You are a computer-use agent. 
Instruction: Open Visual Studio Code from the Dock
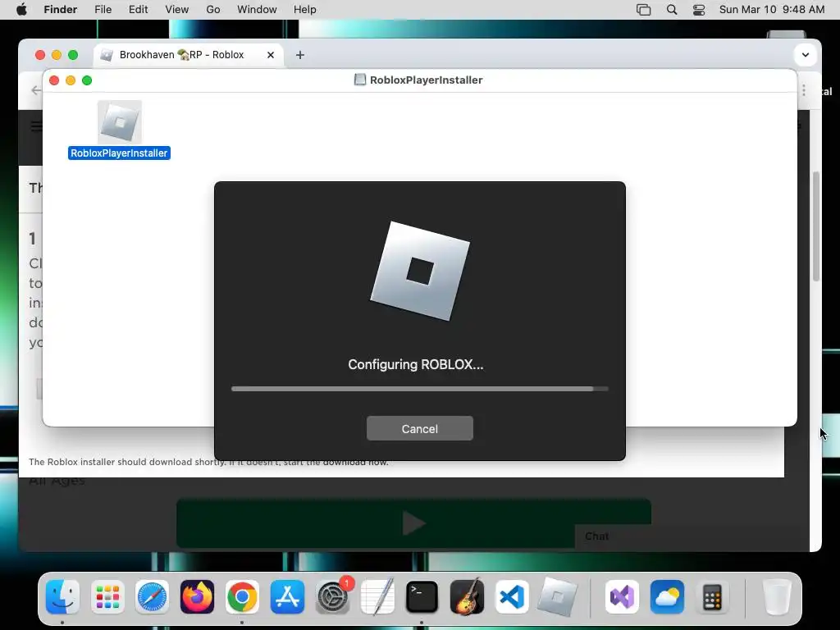click(x=512, y=596)
